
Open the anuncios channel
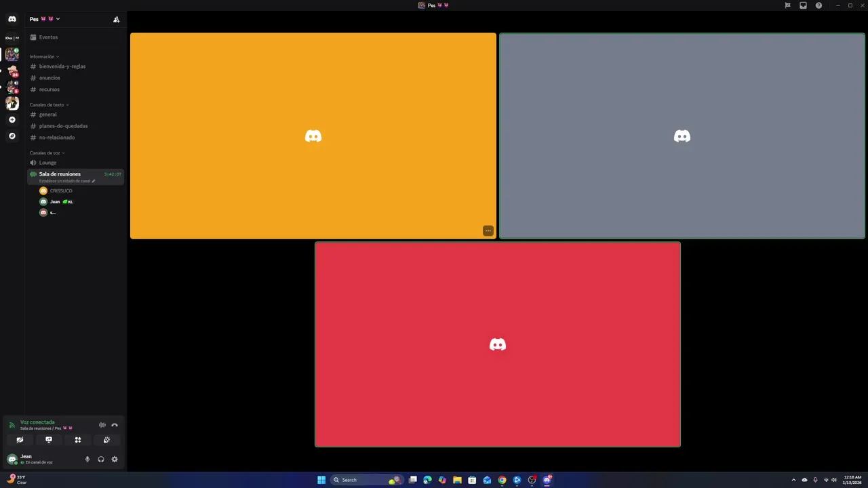click(75, 78)
